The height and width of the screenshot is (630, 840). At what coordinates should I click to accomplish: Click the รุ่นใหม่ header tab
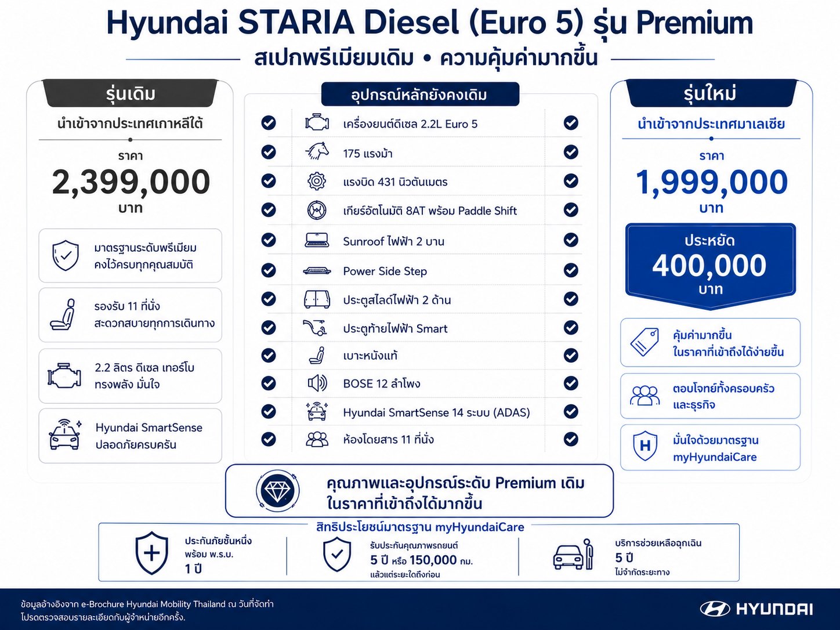[710, 93]
